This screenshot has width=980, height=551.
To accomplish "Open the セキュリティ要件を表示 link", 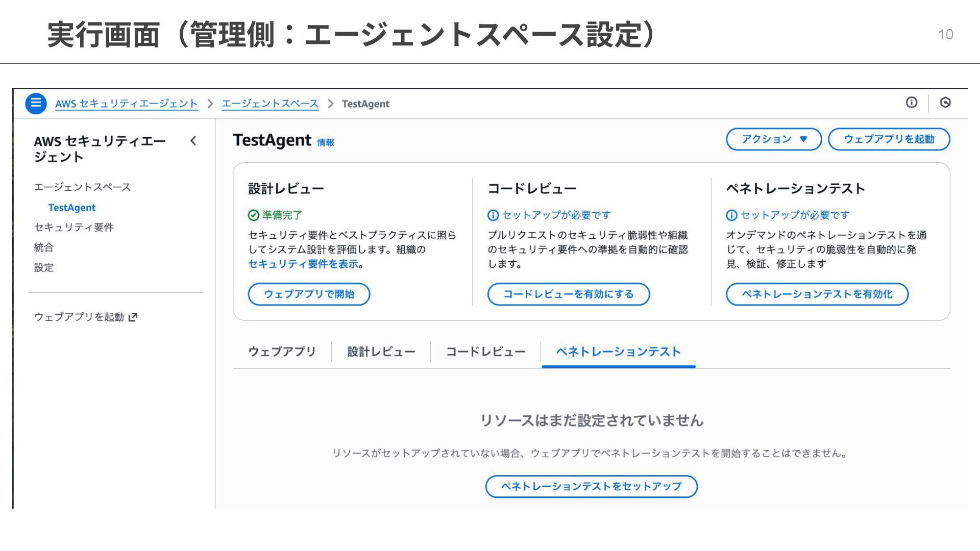I will click(x=303, y=264).
